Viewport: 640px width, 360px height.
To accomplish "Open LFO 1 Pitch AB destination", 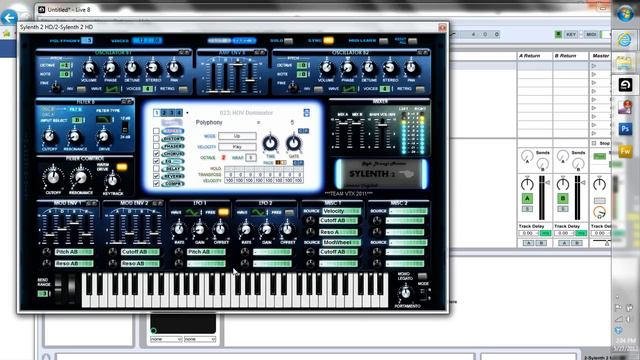I will 206,252.
